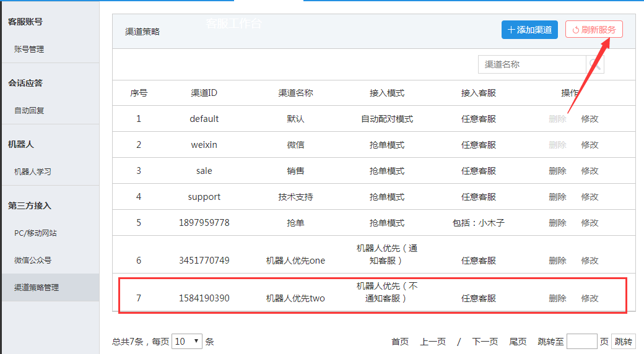This screenshot has width=644, height=354.
Task: Click the 添加渠道 button
Action: pos(529,30)
